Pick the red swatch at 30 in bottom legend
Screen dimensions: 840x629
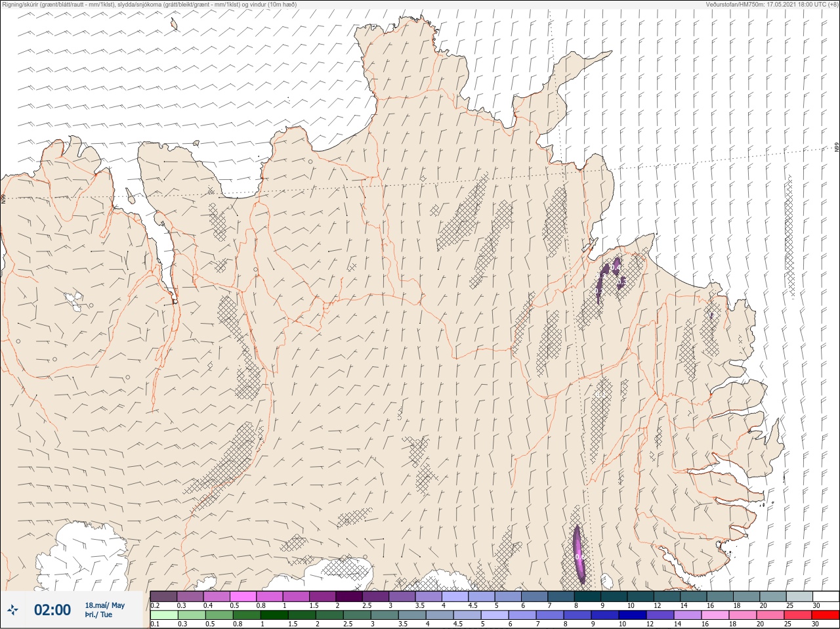coord(826,615)
